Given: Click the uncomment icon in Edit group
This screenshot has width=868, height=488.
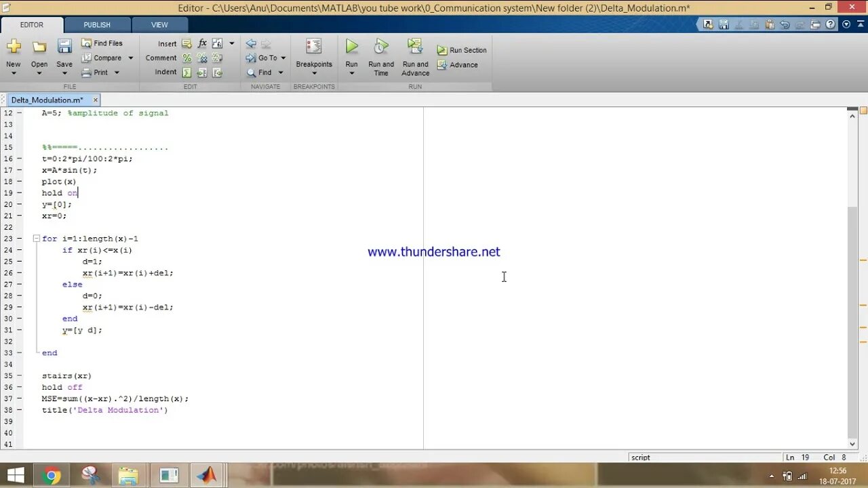Looking at the screenshot, I should pyautogui.click(x=202, y=58).
